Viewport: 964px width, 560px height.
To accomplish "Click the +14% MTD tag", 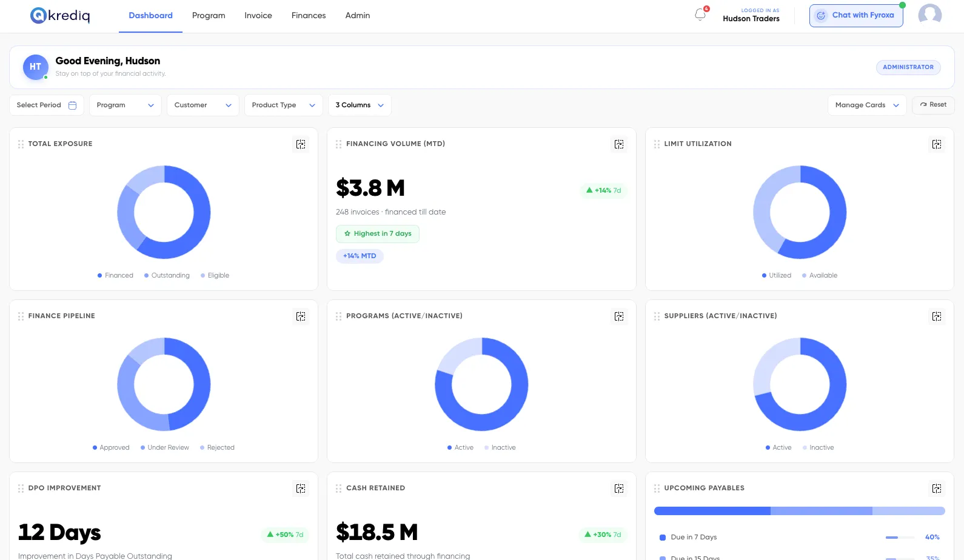I will (x=360, y=256).
